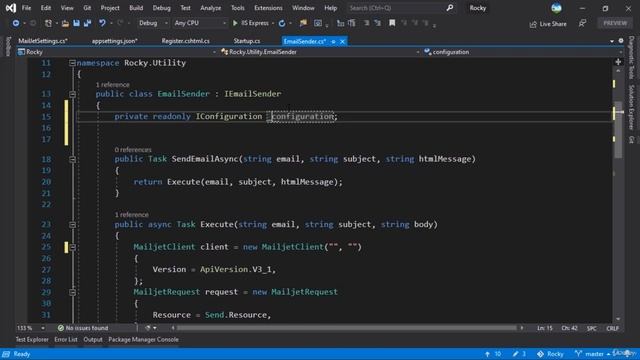Open the File menu
The image size is (640, 360).
26,8
